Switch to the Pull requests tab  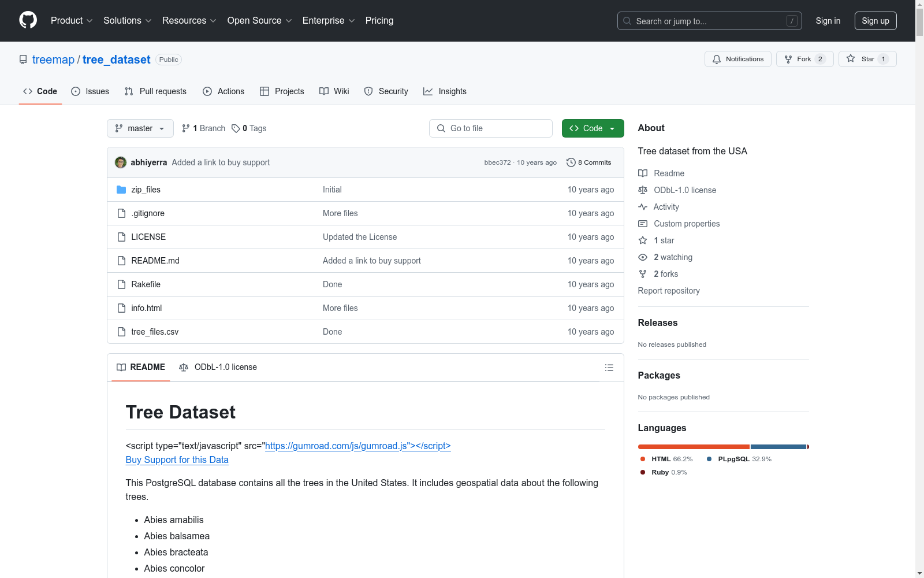[155, 91]
